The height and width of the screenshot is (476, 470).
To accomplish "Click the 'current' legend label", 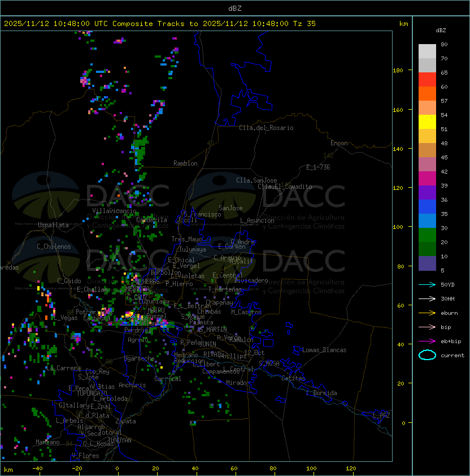I will (x=452, y=355).
